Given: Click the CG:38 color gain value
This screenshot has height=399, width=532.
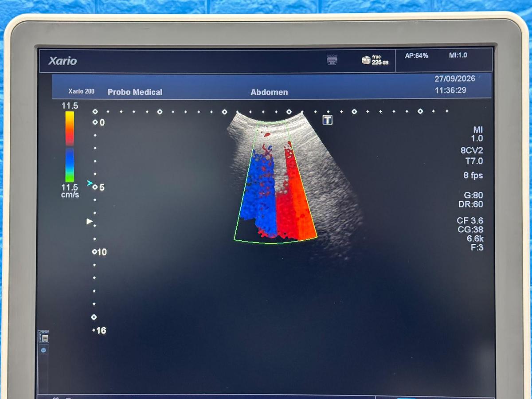Looking at the screenshot, I should [470, 229].
